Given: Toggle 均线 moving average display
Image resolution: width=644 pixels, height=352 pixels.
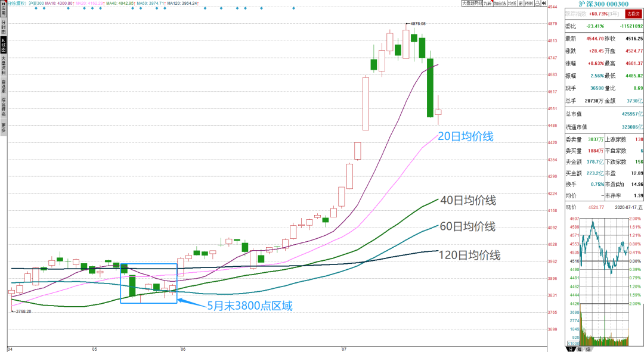Looking at the screenshot, I should click(512, 4).
